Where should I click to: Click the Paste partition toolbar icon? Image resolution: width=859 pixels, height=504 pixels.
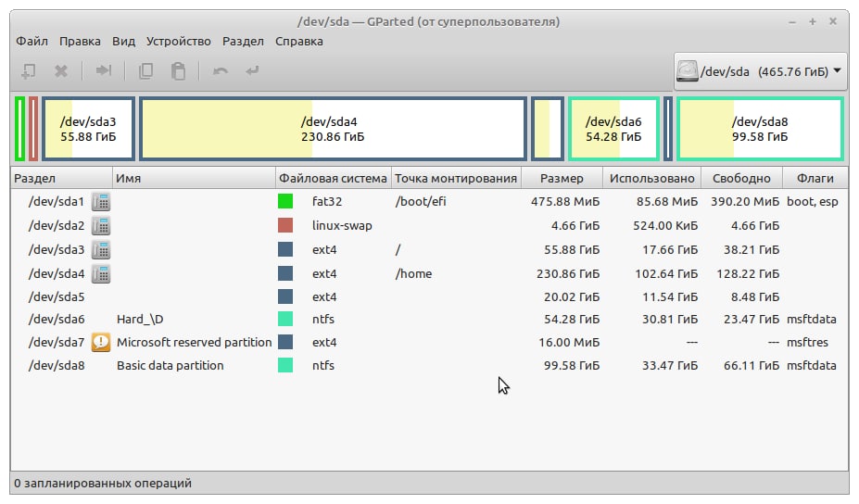point(178,70)
